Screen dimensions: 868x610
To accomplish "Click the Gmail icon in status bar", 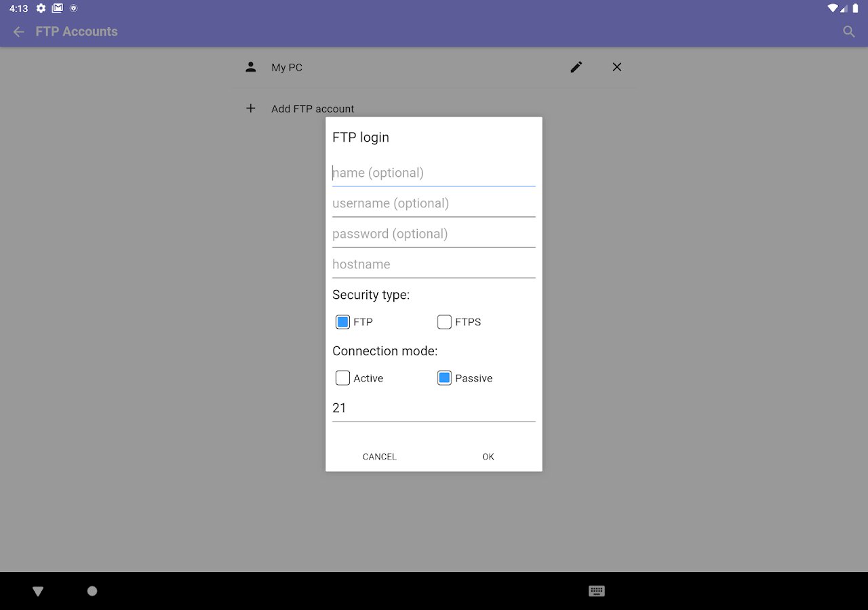I will (58, 8).
